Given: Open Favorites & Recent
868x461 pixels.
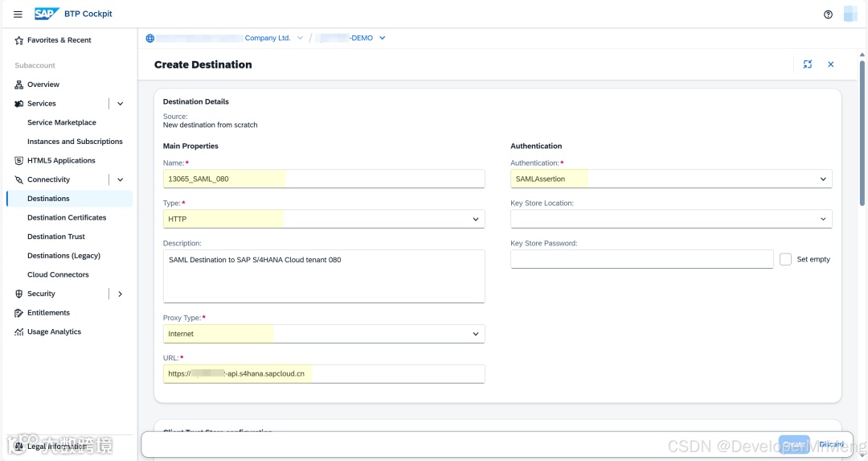Looking at the screenshot, I should coord(59,40).
